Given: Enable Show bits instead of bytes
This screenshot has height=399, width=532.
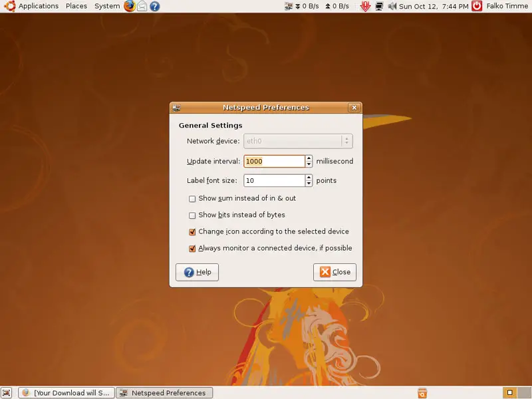Looking at the screenshot, I should coord(192,215).
